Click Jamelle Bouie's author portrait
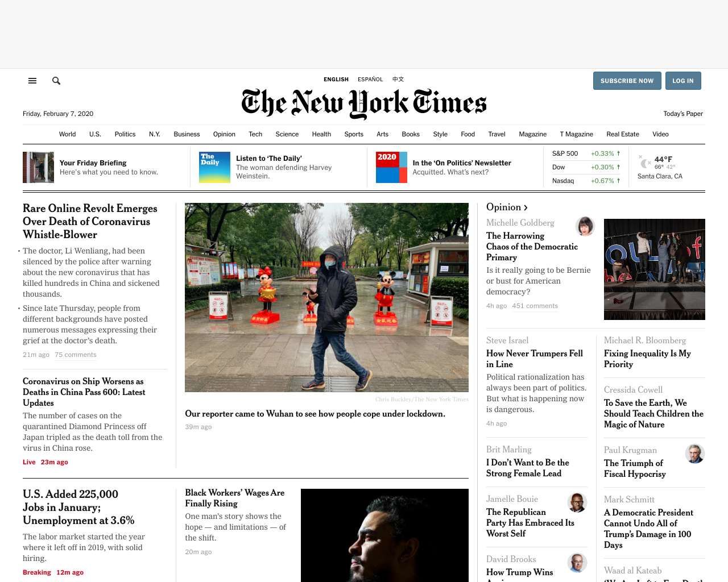 577,502
